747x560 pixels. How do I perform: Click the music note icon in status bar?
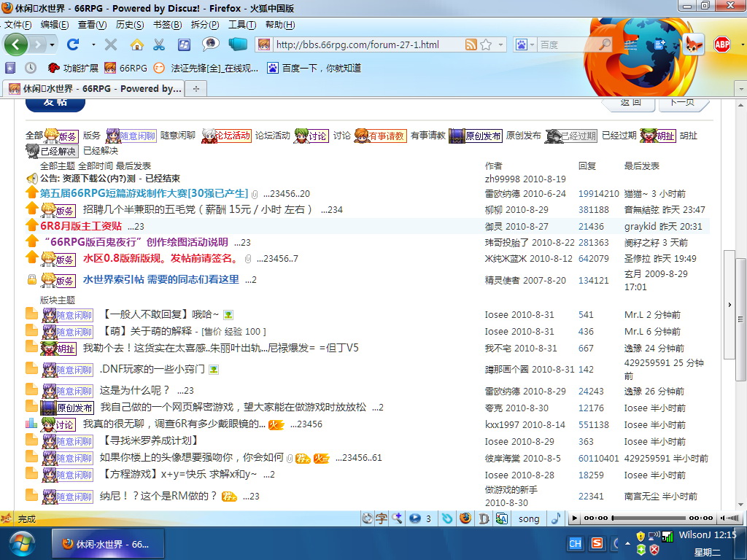pos(555,518)
